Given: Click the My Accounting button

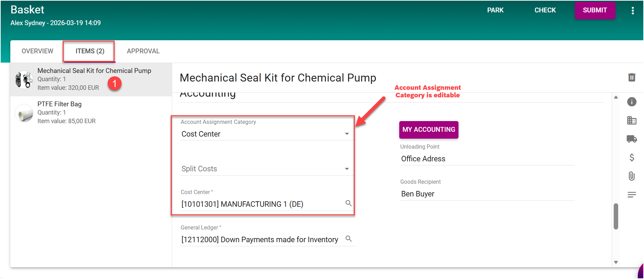Looking at the screenshot, I should (429, 130).
